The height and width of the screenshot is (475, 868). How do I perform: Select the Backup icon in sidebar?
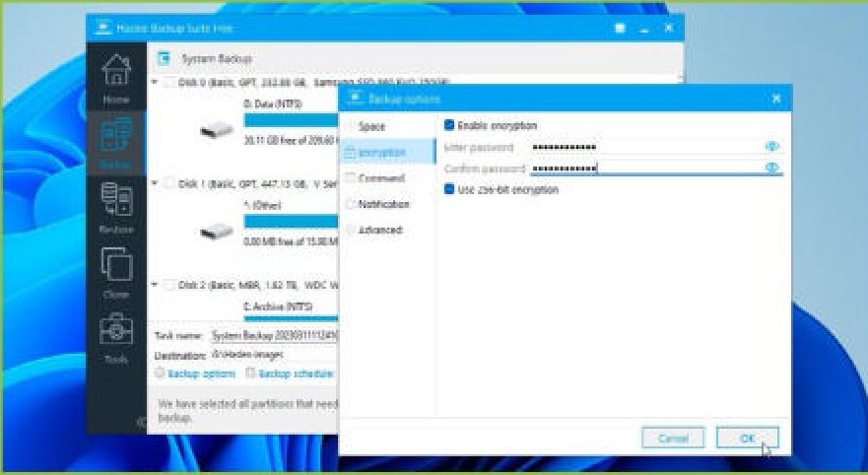point(115,133)
